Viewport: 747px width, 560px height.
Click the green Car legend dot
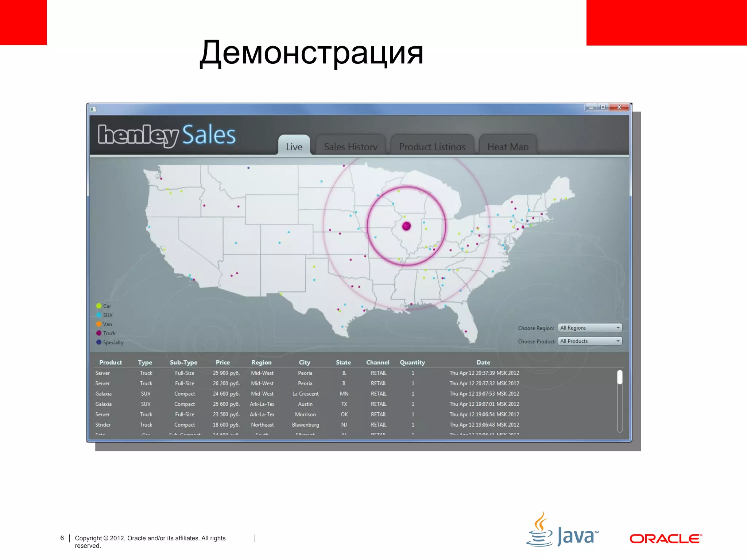click(99, 306)
